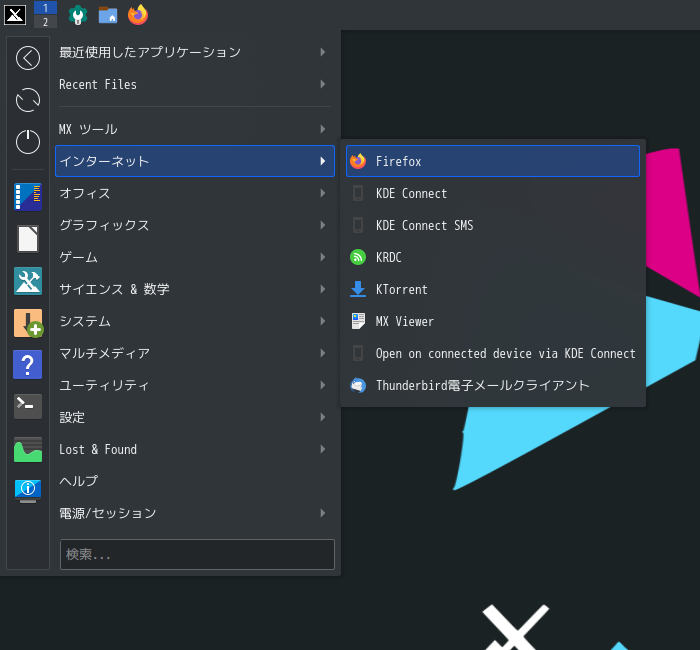This screenshot has width=700, height=650.
Task: Expand グラフィックス submenu arrow
Action: pyautogui.click(x=323, y=225)
